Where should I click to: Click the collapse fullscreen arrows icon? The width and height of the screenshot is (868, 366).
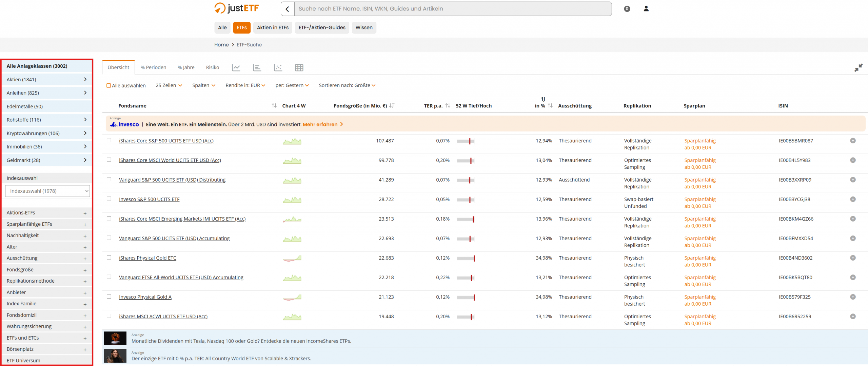pyautogui.click(x=858, y=68)
